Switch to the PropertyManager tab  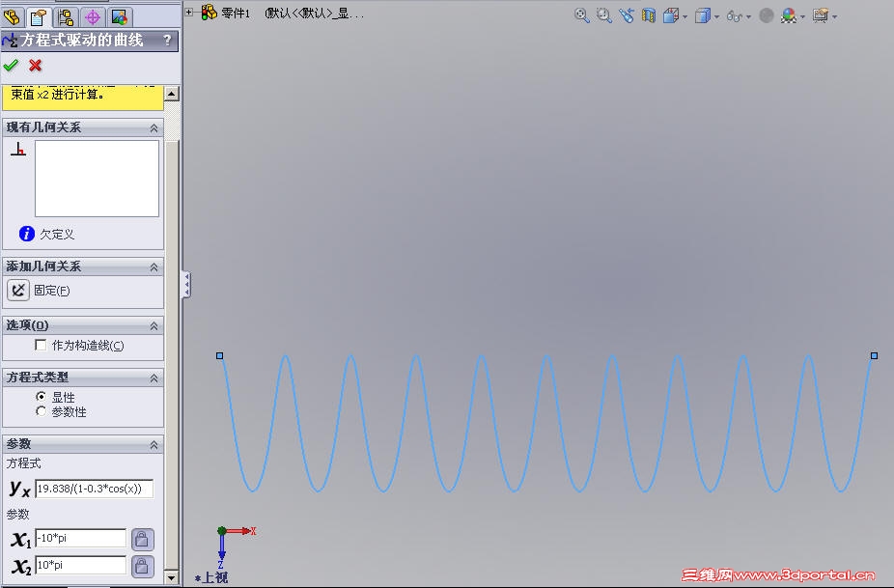click(x=39, y=17)
